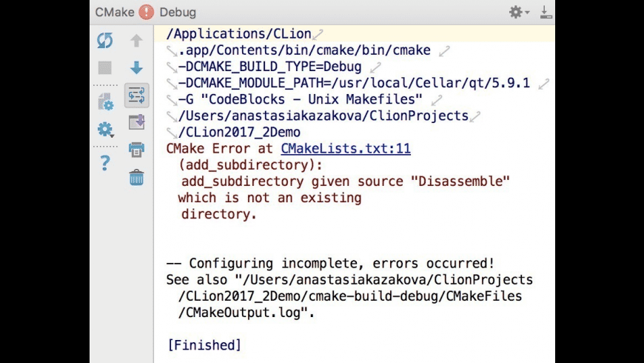644x363 pixels.
Task: Open help with question mark icon
Action: click(105, 163)
